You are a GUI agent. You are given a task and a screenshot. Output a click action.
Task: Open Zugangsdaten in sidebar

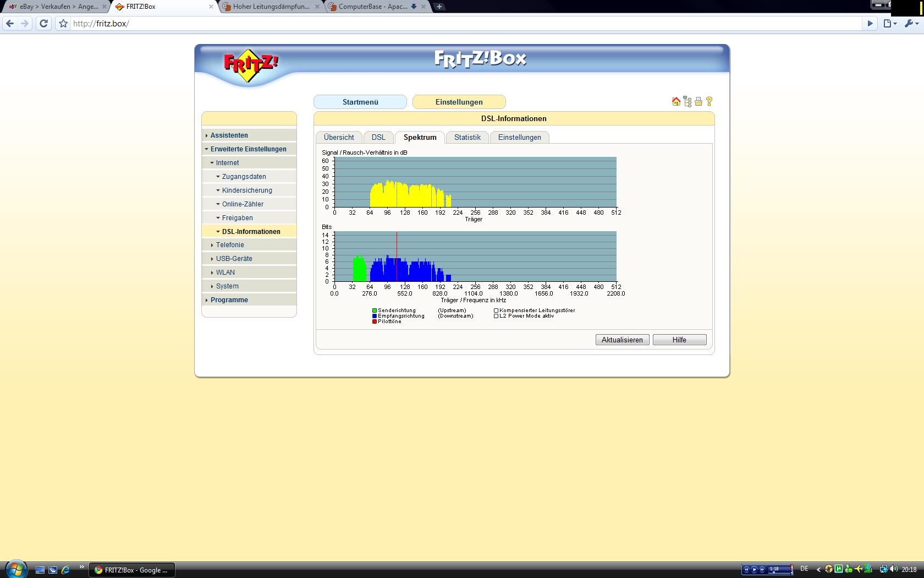point(249,177)
